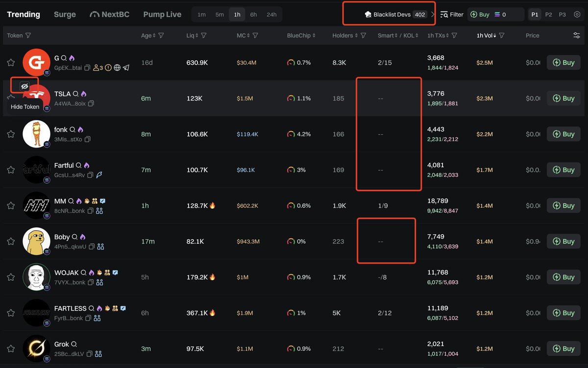Copy the TSLA contract address
The width and height of the screenshot is (588, 368).
point(91,104)
